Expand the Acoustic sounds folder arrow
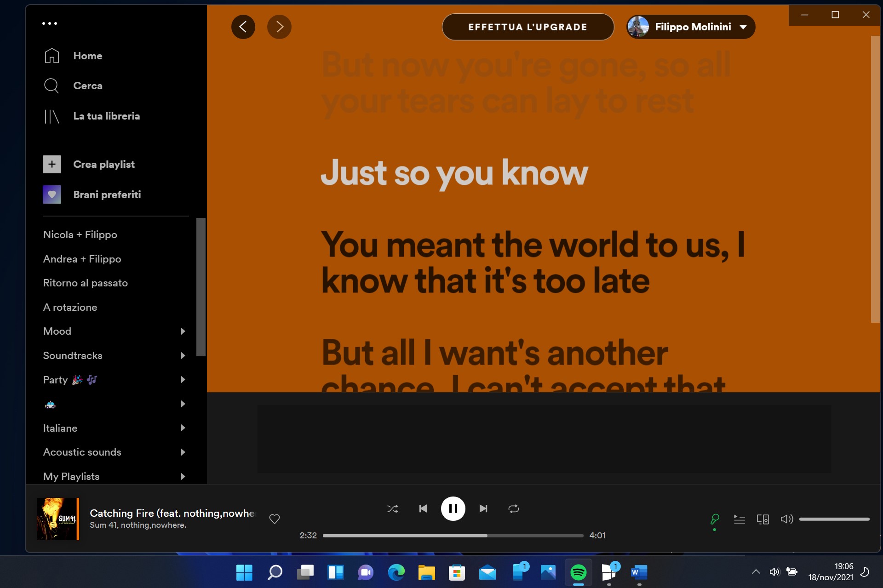The width and height of the screenshot is (883, 588). click(x=183, y=452)
